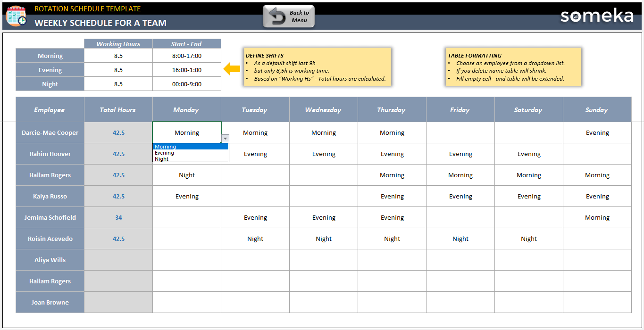Click the Tuesday column header
The width and height of the screenshot is (644, 330).
255,109
